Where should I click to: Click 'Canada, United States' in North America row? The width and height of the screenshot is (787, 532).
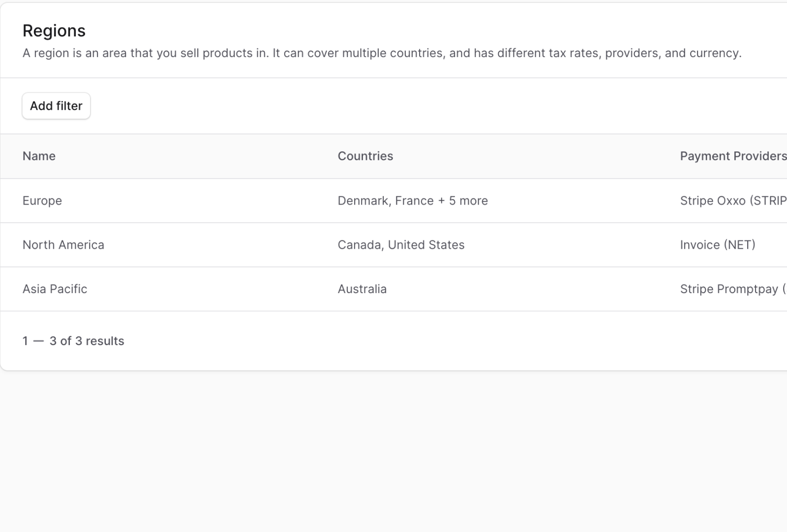[x=401, y=244]
